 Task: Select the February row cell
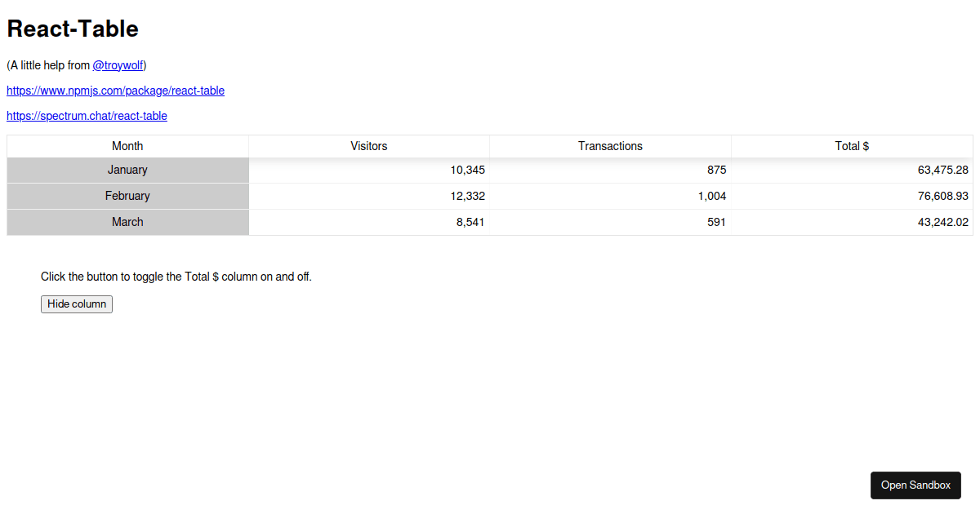[127, 196]
